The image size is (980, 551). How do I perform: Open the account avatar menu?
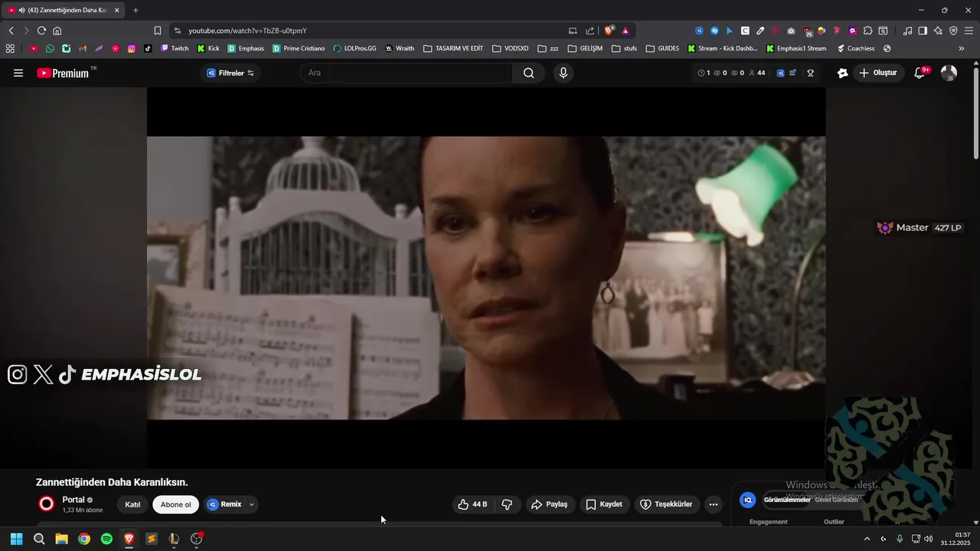click(x=949, y=73)
